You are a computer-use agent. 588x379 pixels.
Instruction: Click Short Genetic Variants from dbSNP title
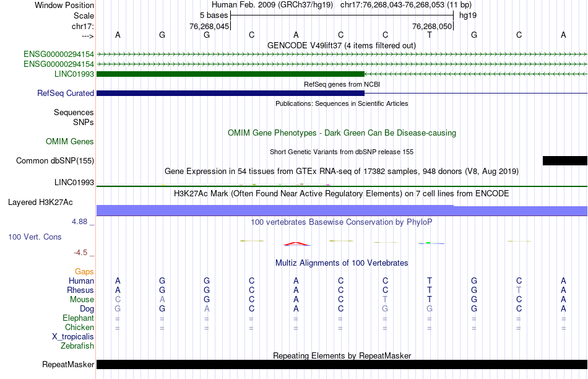tap(342, 152)
